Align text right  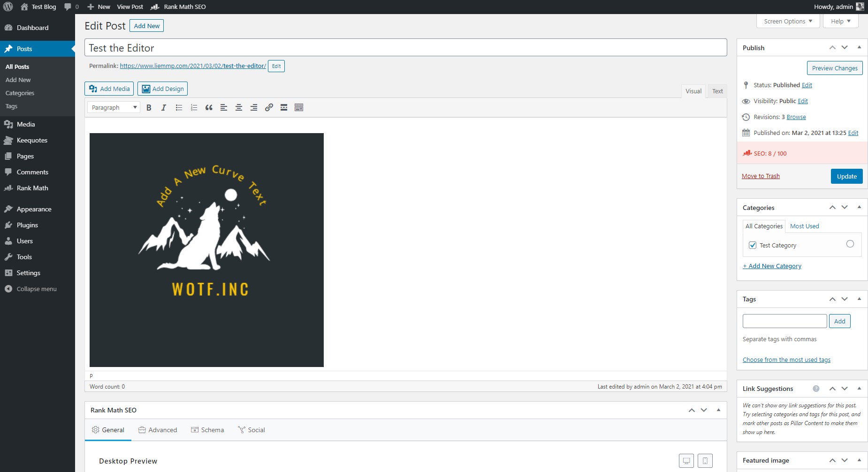pos(254,107)
